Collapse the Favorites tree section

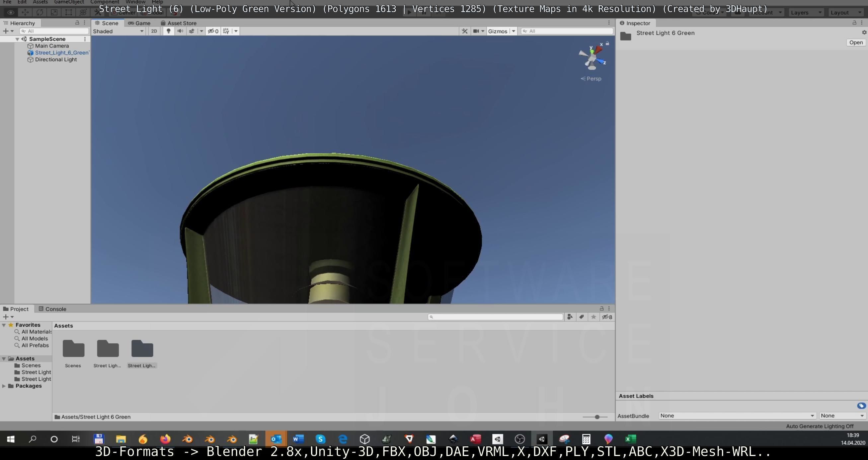coord(4,325)
